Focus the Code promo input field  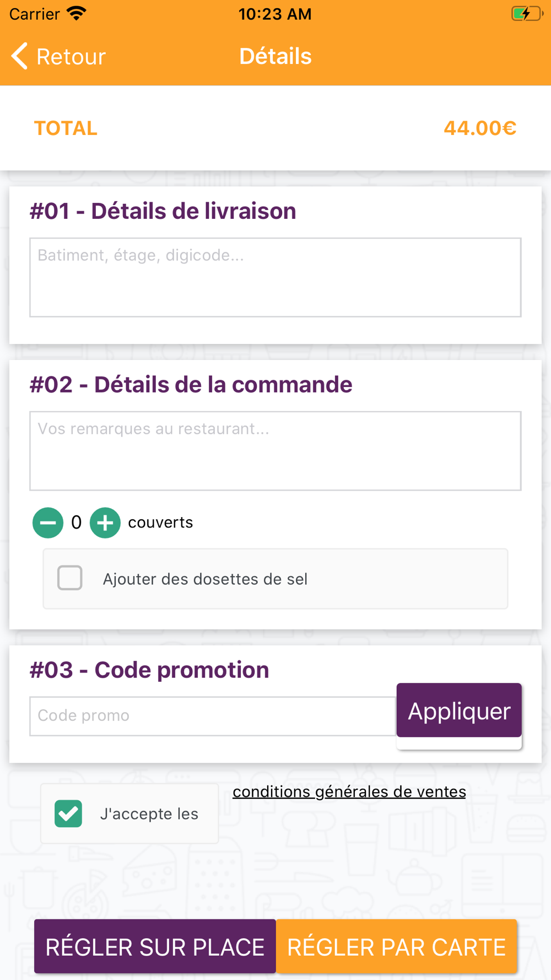[213, 716]
